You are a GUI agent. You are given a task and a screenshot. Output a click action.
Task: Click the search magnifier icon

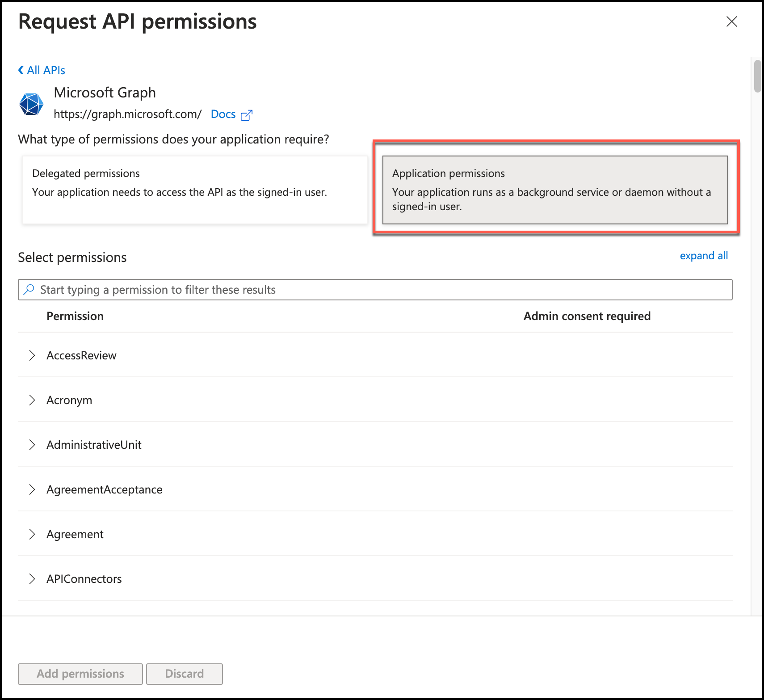29,289
